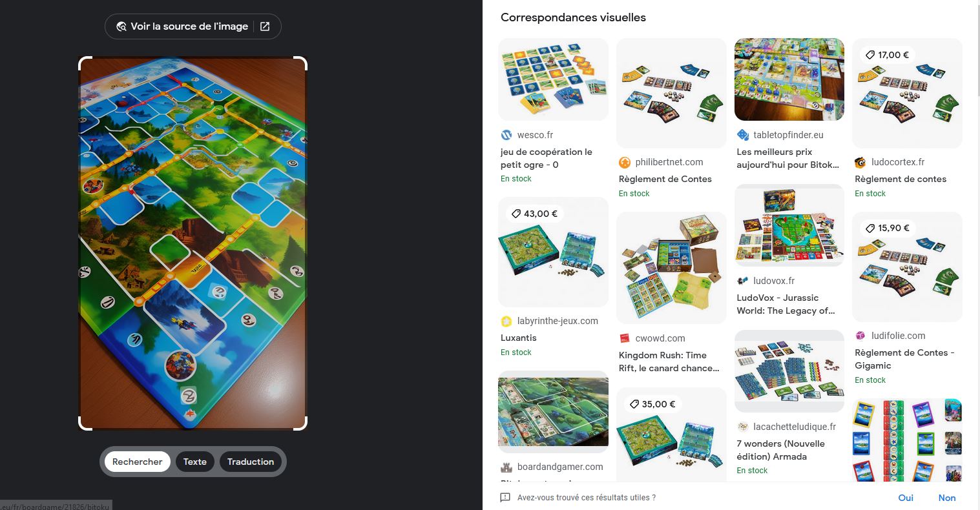Viewport: 980px width, 510px height.
Task: Open the external link icon for image source
Action: (265, 26)
